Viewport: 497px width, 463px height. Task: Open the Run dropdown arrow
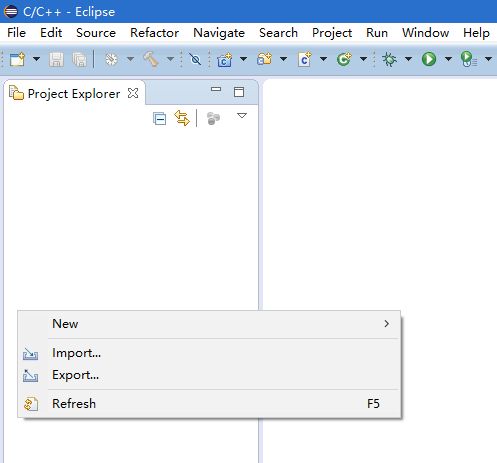coord(448,59)
